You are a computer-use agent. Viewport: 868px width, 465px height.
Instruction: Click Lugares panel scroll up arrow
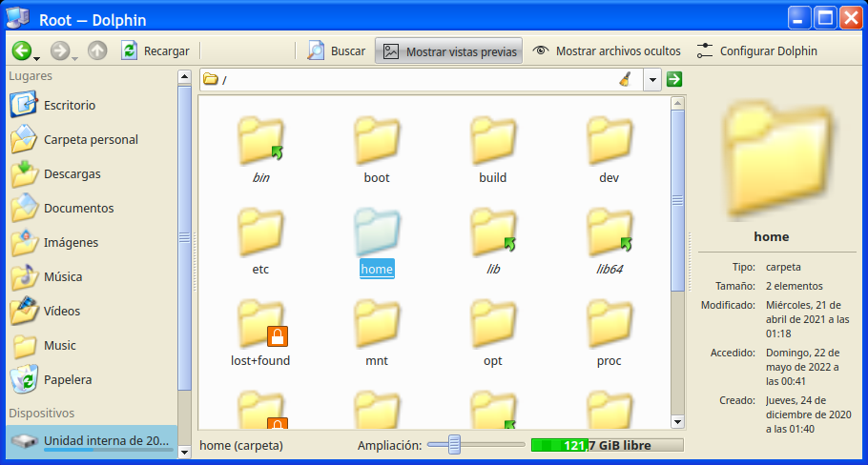[185, 77]
